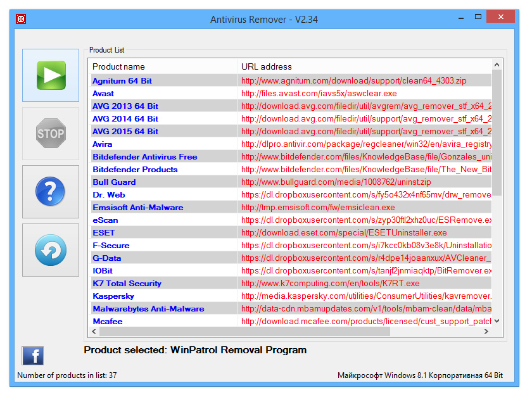The width and height of the screenshot is (532, 402).
Task: Click horizontal scrollbar right arrow
Action: [x=486, y=332]
